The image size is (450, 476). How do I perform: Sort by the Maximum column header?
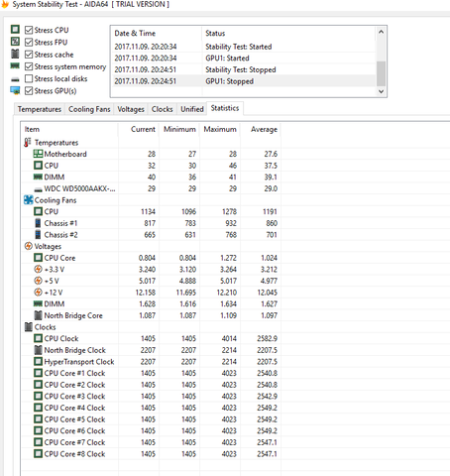pos(220,129)
